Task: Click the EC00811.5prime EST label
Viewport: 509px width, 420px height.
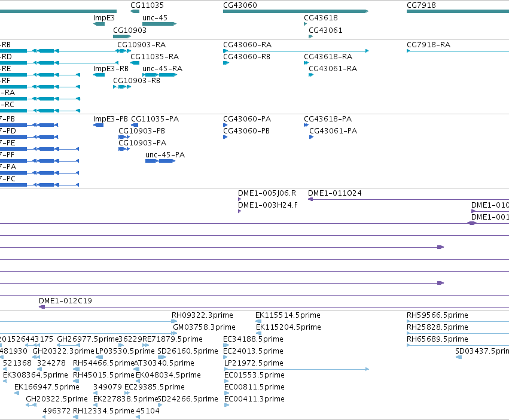Action: 255,387
